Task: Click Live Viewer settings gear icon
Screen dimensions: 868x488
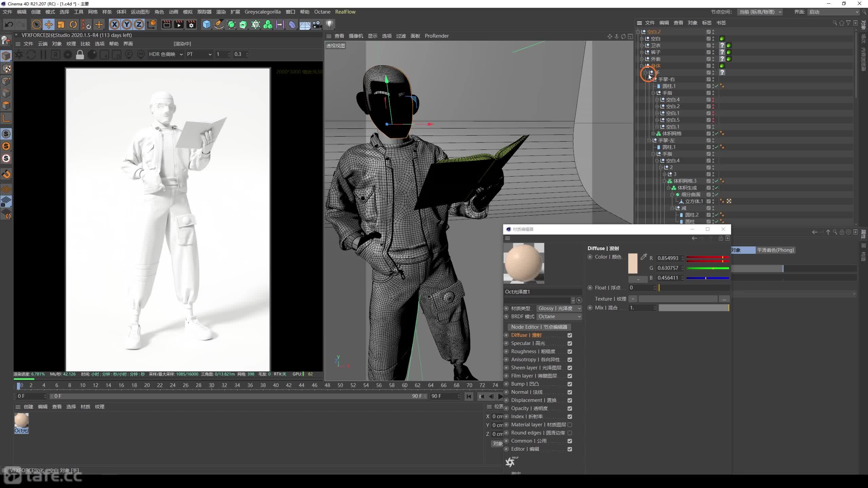Action: pos(68,55)
